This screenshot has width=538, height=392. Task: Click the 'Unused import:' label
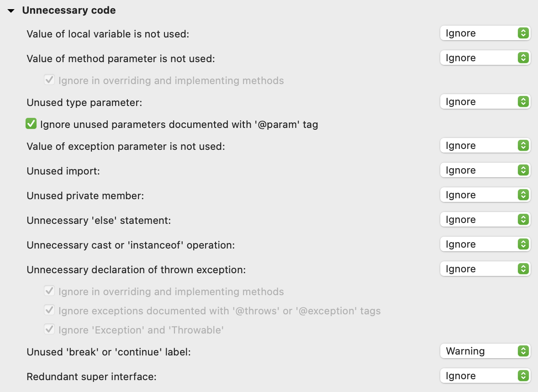coord(63,170)
